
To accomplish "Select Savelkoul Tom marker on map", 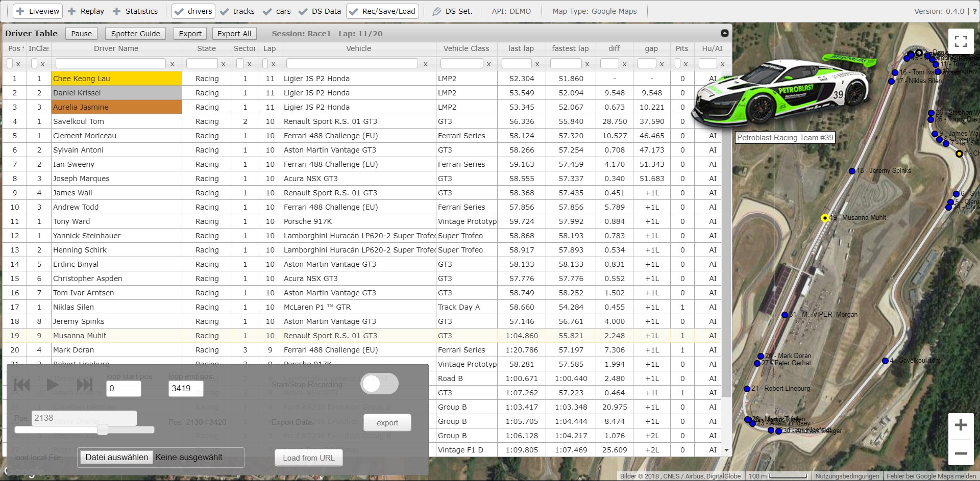I will tap(885, 361).
